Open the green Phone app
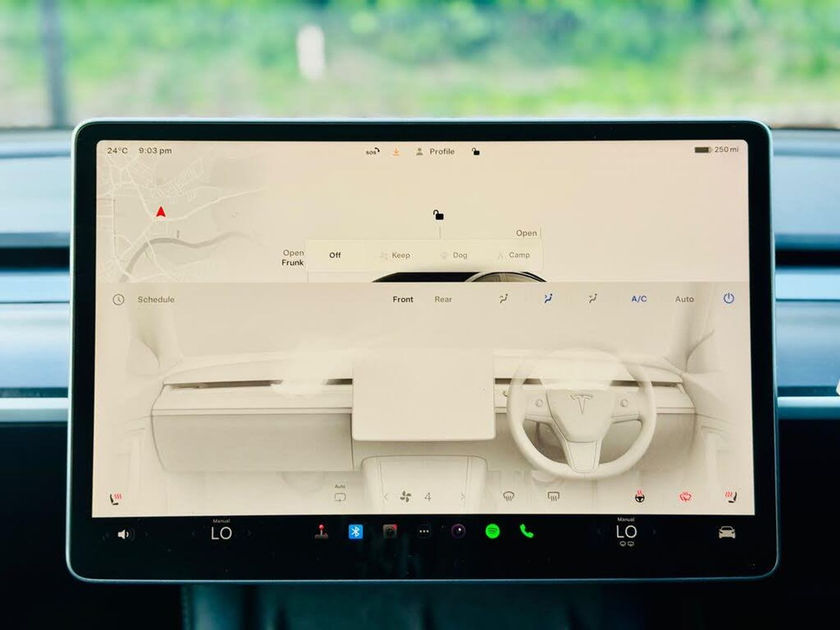Screen dimensions: 840x630 click(526, 531)
